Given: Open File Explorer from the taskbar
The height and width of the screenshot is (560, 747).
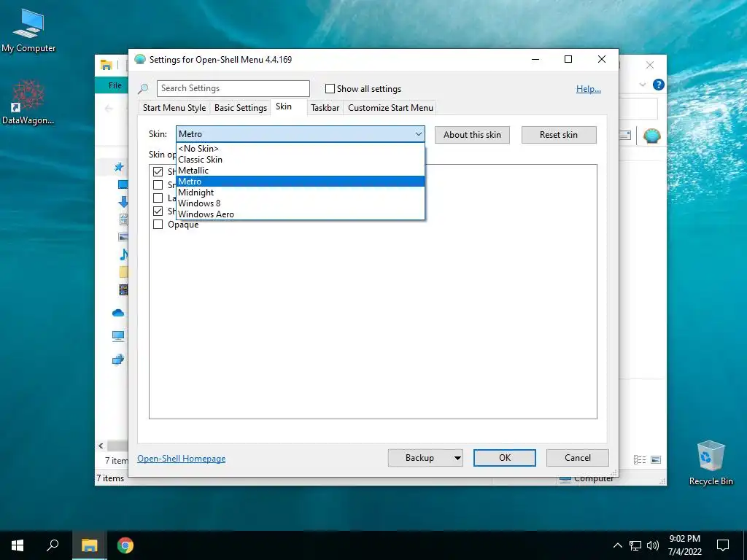Looking at the screenshot, I should [89, 545].
